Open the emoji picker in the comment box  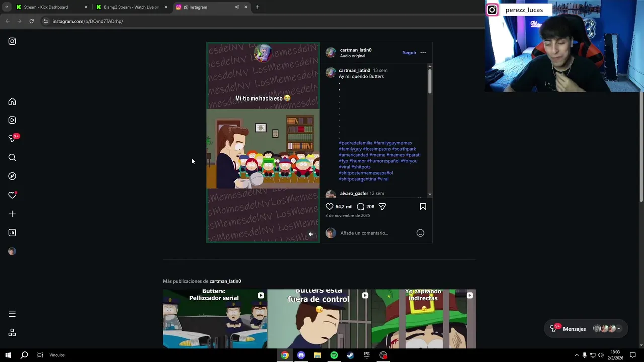coord(420,233)
